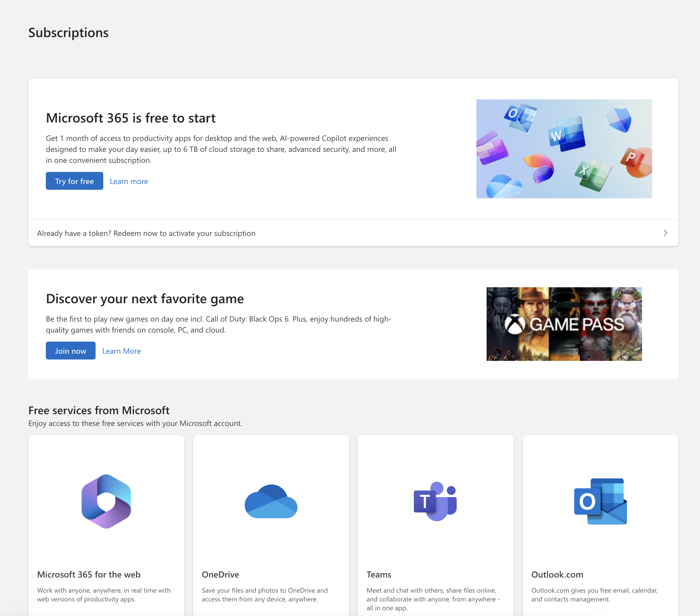Open Learn more link for Microsoft 365
This screenshot has width=700, height=616.
(x=129, y=182)
